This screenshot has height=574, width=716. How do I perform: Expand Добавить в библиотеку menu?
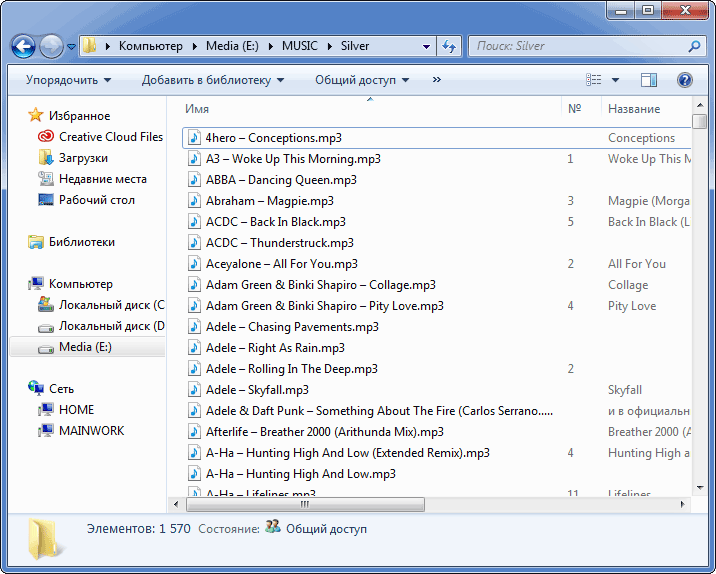[x=212, y=80]
